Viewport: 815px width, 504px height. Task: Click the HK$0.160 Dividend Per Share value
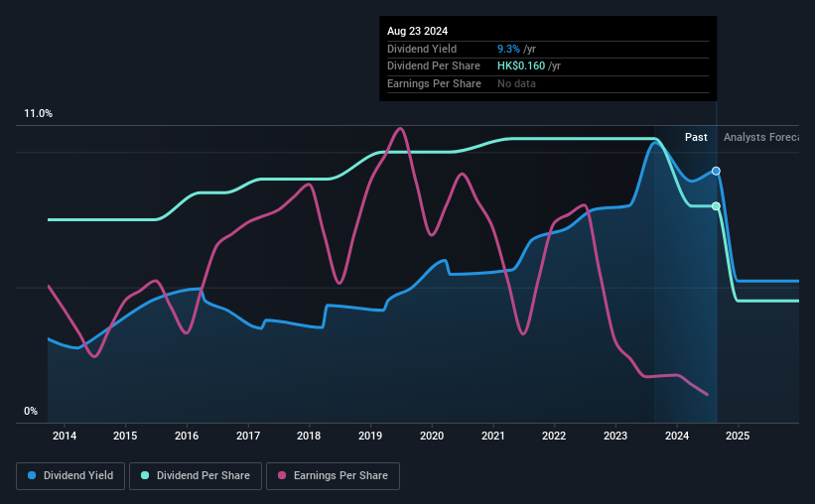pyautogui.click(x=521, y=66)
